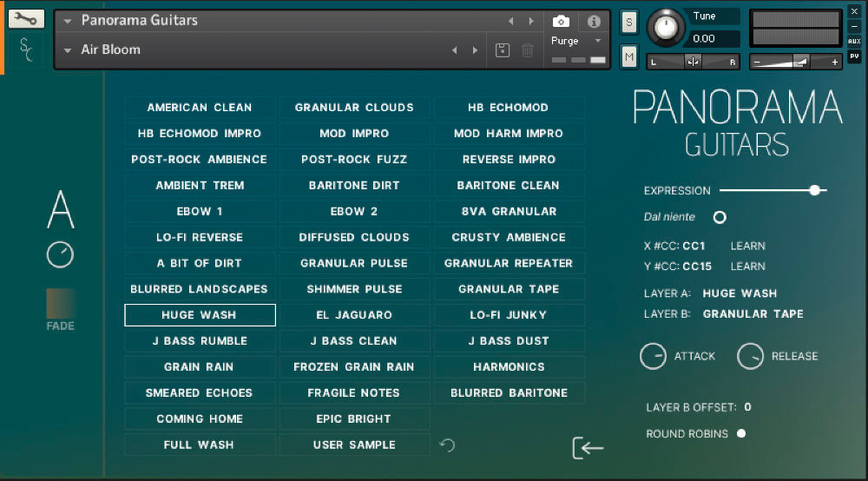Choose the Ebow 1 preset
Screen dimensions: 868x481
tap(200, 212)
